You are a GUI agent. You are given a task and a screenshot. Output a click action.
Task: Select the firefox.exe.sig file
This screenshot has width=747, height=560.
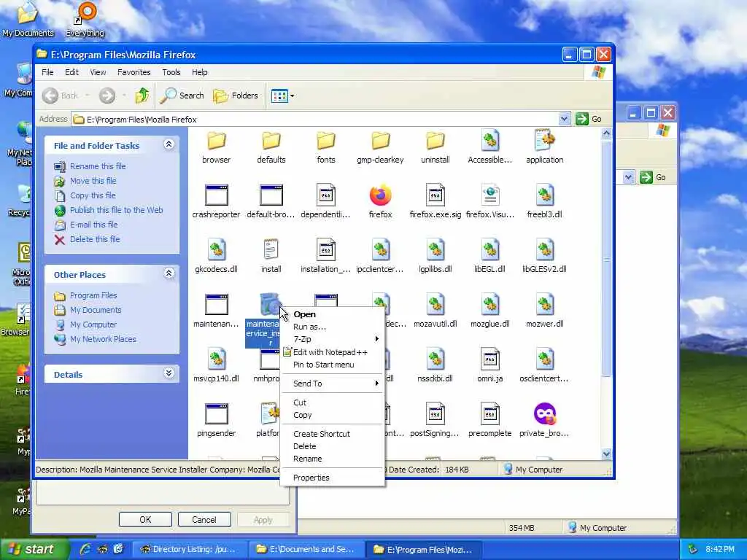(x=435, y=195)
